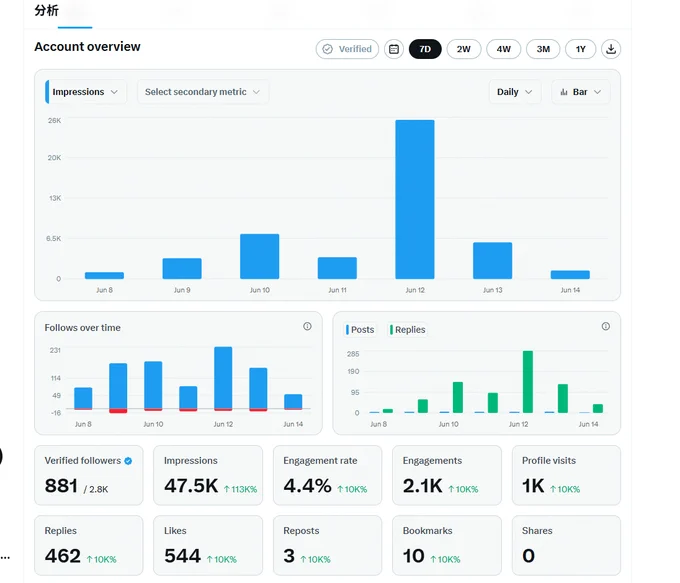Open the Shares card
The height and width of the screenshot is (583, 680).
pyautogui.click(x=566, y=545)
